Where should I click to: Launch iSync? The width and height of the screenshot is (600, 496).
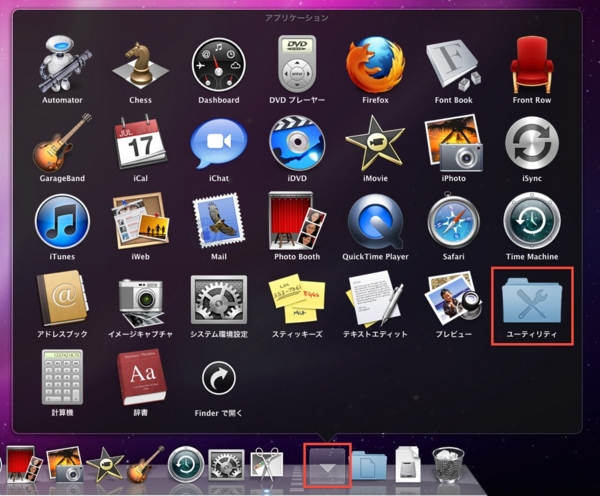[532, 143]
